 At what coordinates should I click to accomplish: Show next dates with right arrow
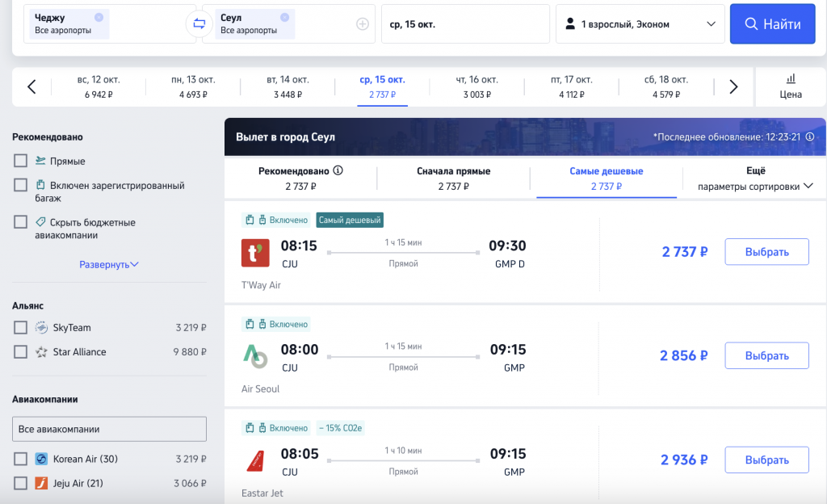pyautogui.click(x=733, y=86)
